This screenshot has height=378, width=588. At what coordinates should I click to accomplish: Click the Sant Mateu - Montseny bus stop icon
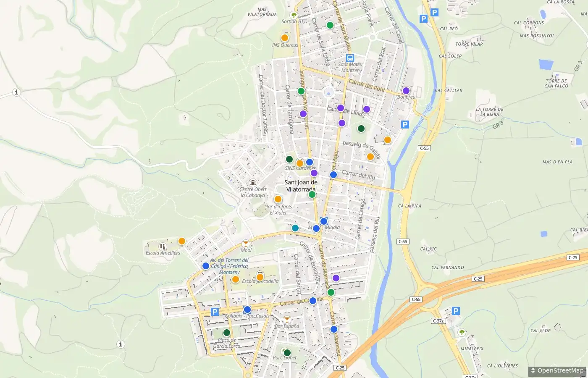350,58
